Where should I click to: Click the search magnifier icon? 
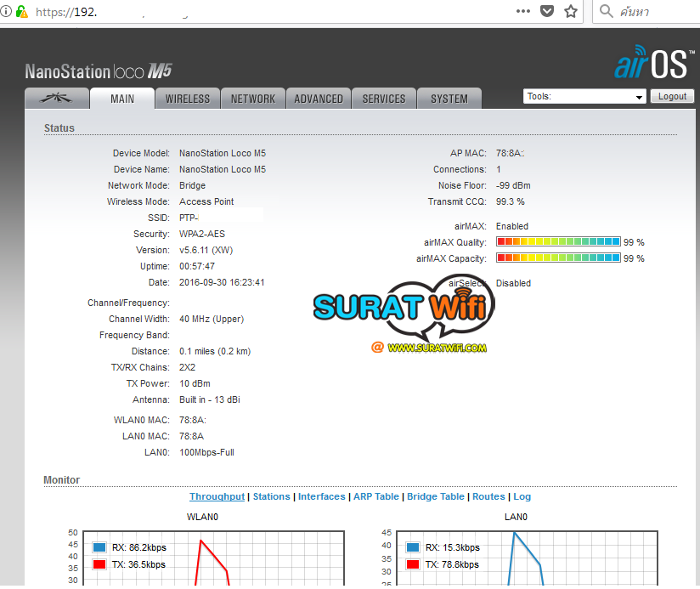[x=606, y=11]
